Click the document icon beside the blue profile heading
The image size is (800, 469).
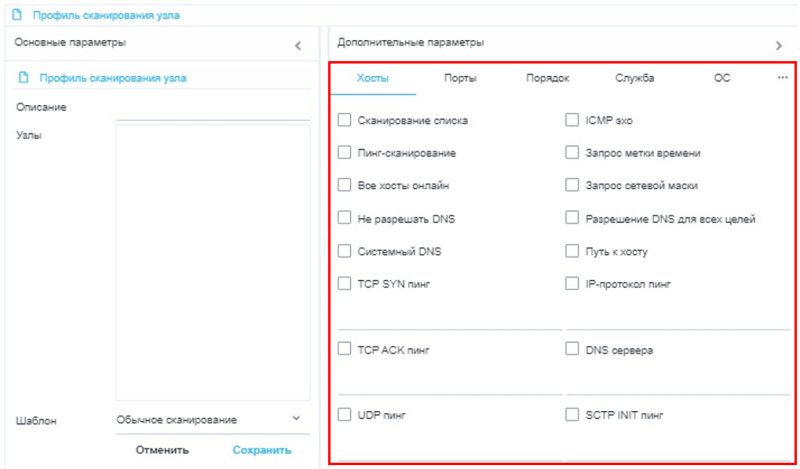tap(22, 78)
